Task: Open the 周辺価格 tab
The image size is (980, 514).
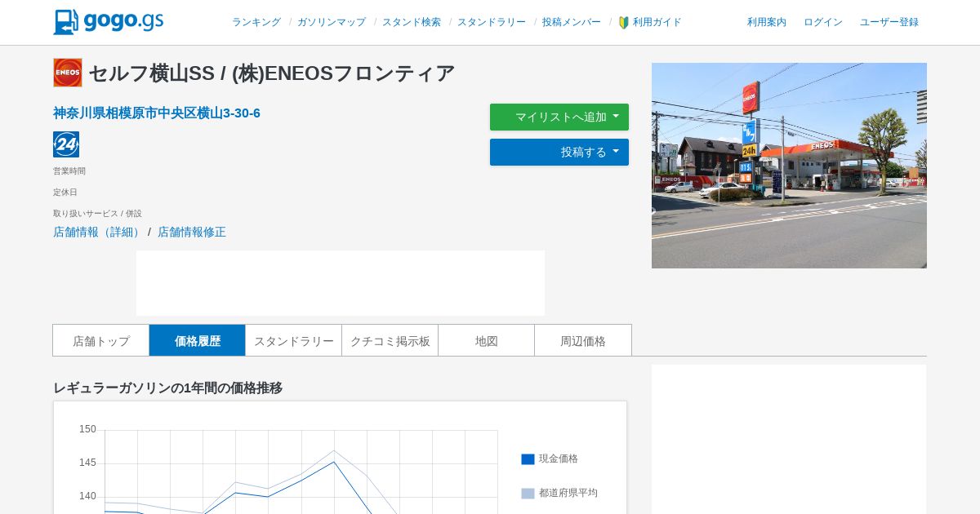Action: [x=583, y=340]
